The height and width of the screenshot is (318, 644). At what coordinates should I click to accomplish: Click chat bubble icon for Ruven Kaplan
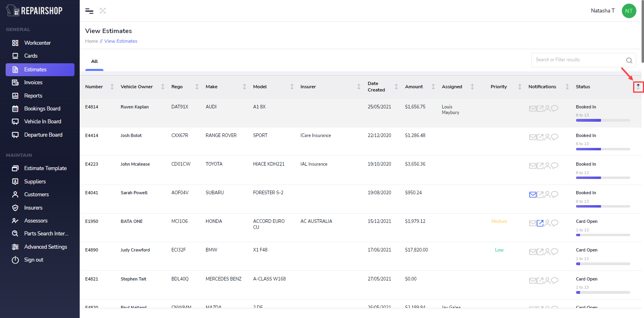pyautogui.click(x=555, y=108)
